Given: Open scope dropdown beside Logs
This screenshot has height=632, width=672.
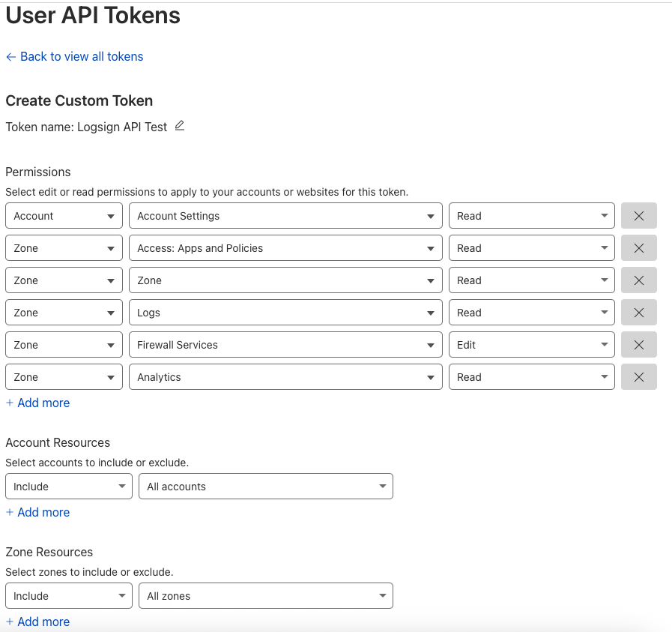Looking at the screenshot, I should [x=64, y=312].
